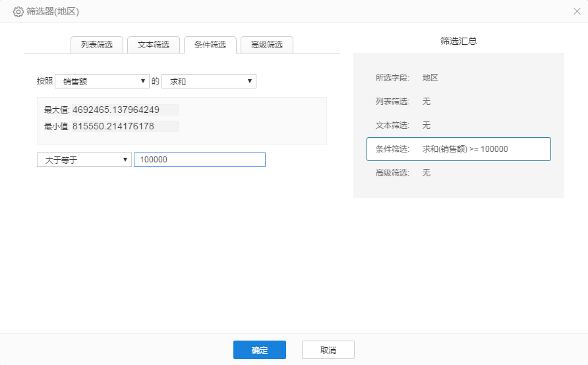Click the 最大值 number display
The width and height of the screenshot is (588, 365).
click(x=116, y=110)
